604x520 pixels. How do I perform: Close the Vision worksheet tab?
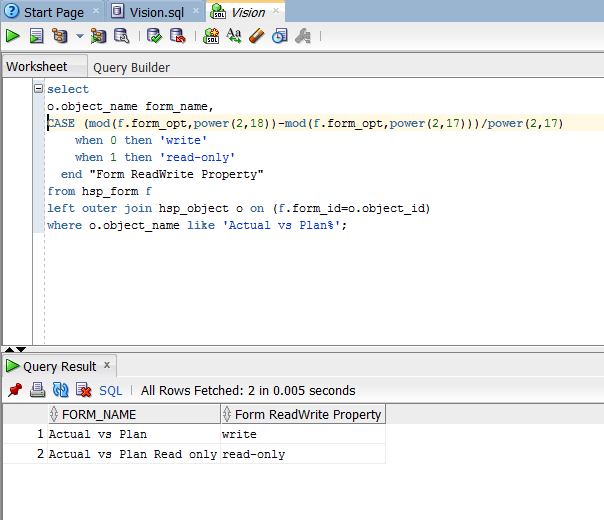pos(276,11)
